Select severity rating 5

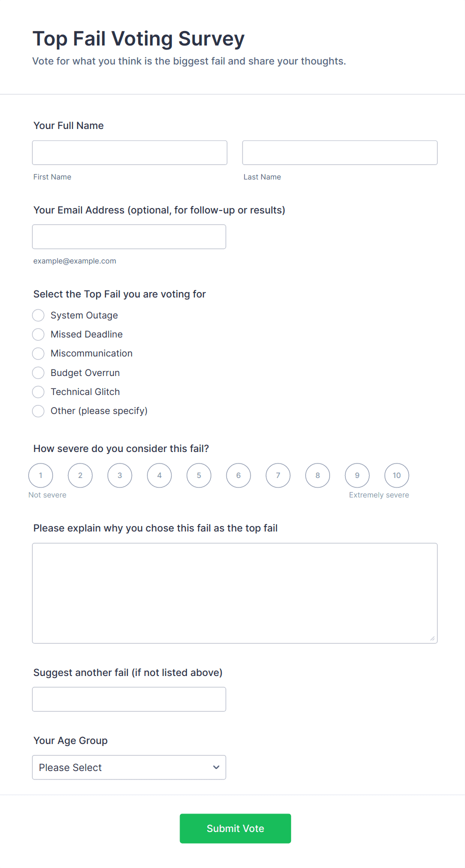point(198,475)
